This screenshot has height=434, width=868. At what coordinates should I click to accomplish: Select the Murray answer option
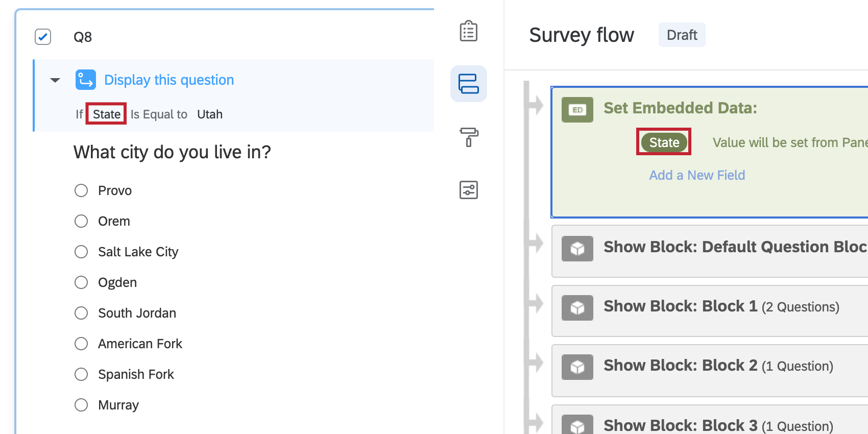[x=81, y=404]
